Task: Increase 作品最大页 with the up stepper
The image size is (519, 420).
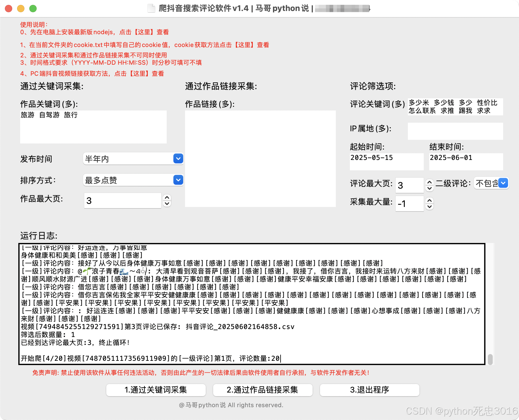Action: [167, 198]
